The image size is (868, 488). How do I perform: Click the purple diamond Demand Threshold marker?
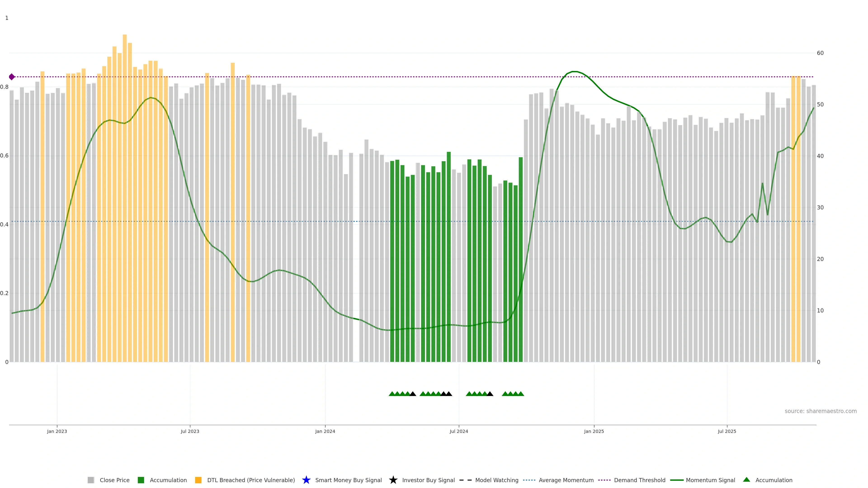pos(12,77)
